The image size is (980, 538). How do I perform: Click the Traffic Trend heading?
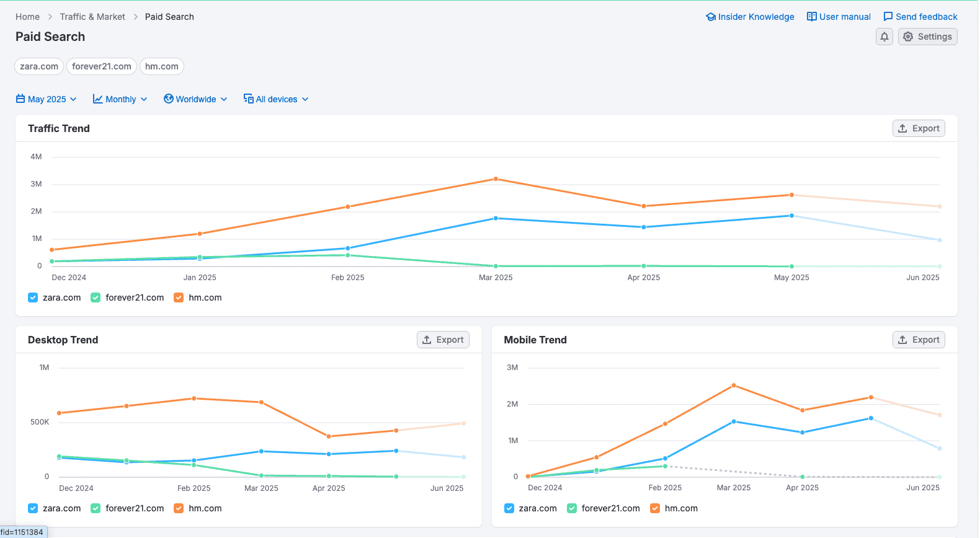(x=59, y=128)
